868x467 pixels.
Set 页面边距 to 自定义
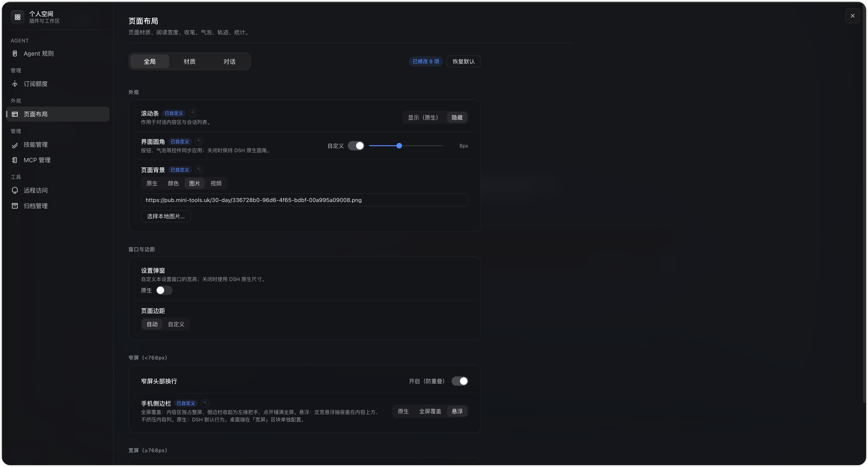(x=176, y=324)
